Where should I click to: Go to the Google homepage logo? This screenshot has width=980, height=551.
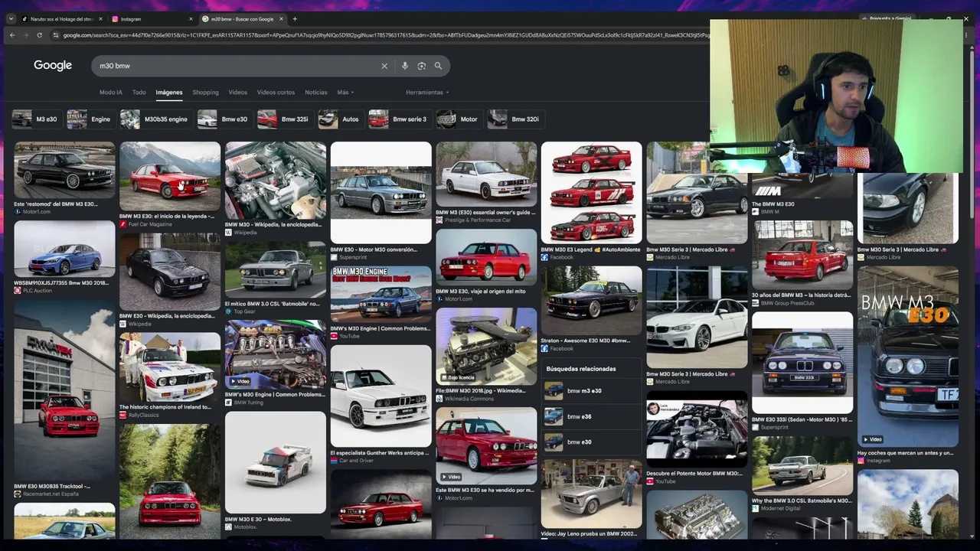tap(53, 66)
